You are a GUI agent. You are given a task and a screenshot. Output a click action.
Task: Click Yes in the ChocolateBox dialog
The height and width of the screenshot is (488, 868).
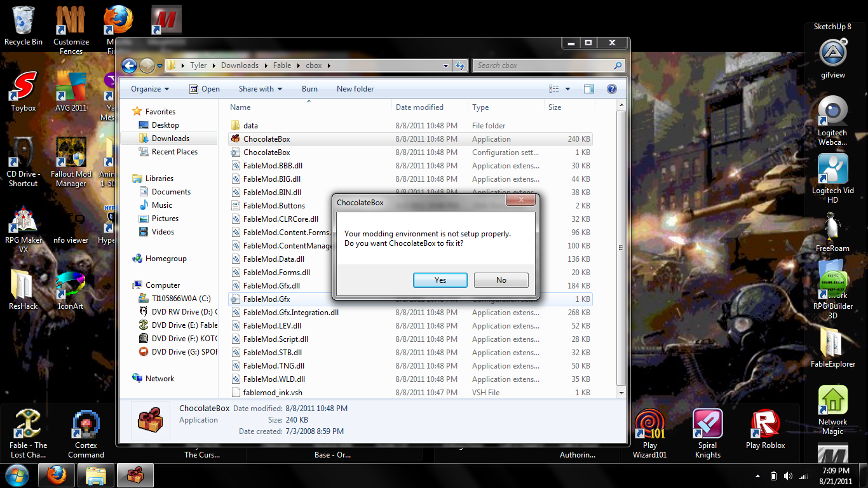pyautogui.click(x=440, y=280)
